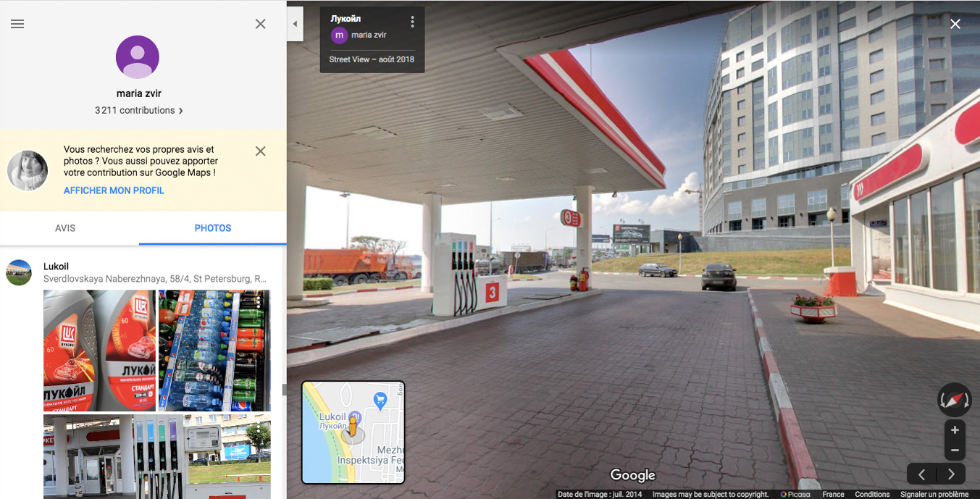Click maria zvir's purple profile avatar
Image resolution: width=980 pixels, height=499 pixels.
(x=138, y=57)
